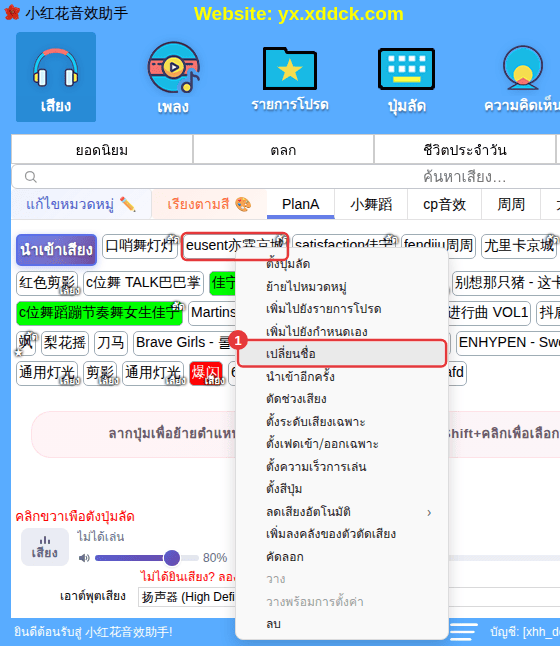This screenshot has height=646, width=560.
Task: Open the เสียง headphones section
Action: (x=56, y=77)
